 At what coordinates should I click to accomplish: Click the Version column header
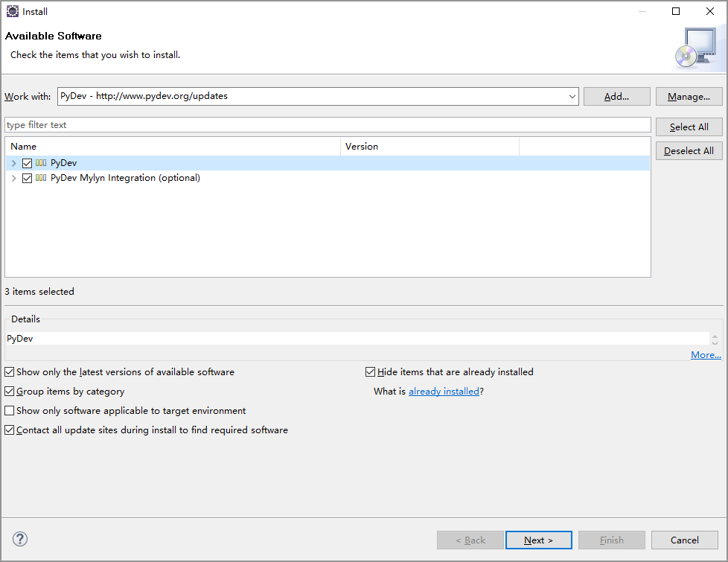pos(430,147)
